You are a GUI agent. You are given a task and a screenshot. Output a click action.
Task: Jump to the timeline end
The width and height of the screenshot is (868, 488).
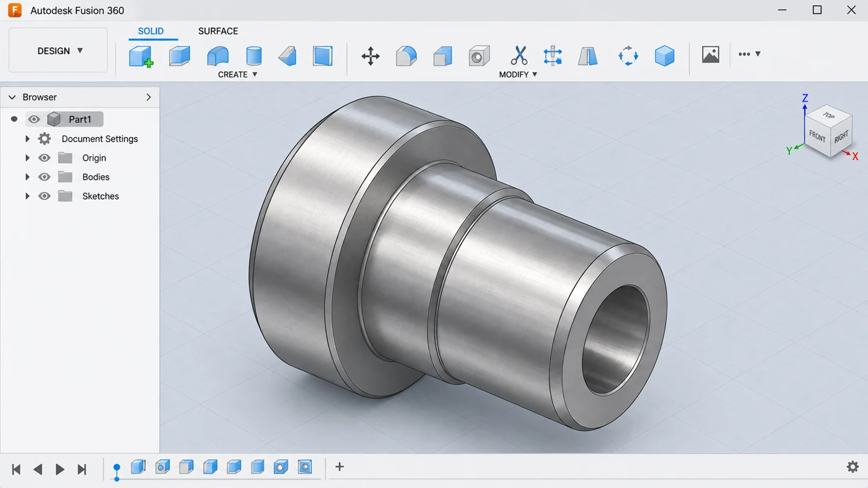tap(81, 469)
